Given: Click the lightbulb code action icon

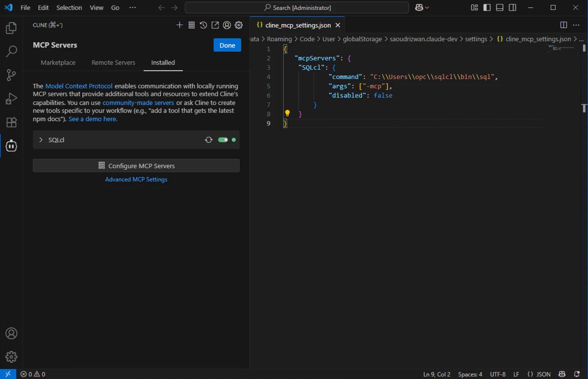Looking at the screenshot, I should (x=288, y=113).
